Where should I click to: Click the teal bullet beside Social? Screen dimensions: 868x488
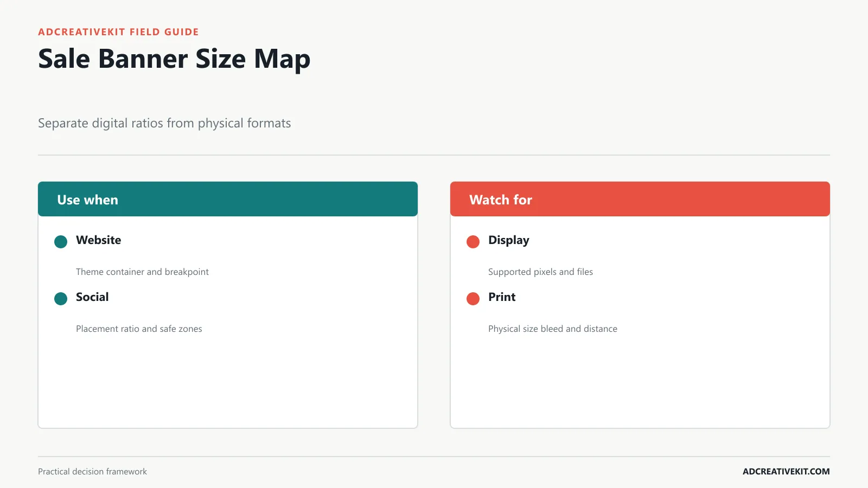[x=61, y=299]
